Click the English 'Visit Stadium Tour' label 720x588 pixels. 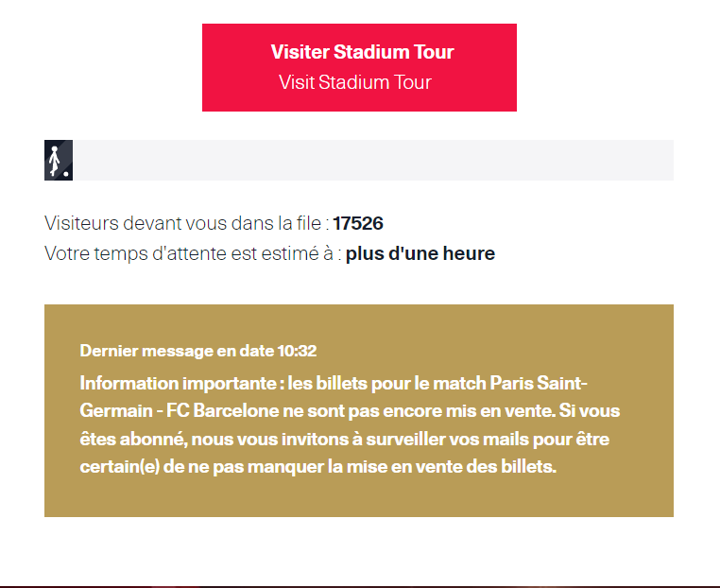[355, 82]
